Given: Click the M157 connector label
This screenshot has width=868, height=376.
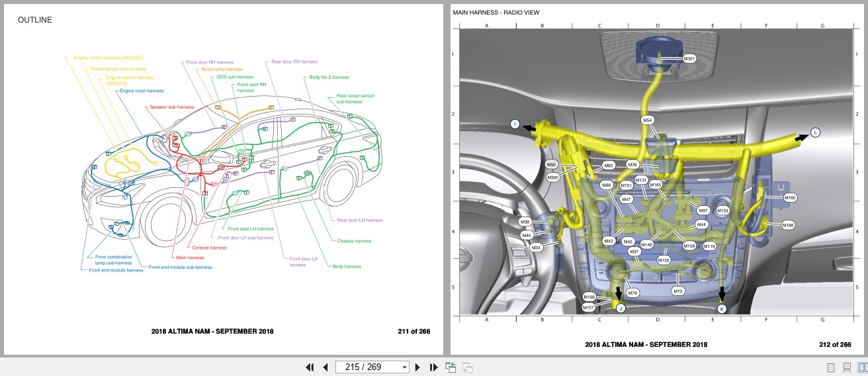Looking at the screenshot, I should (589, 308).
